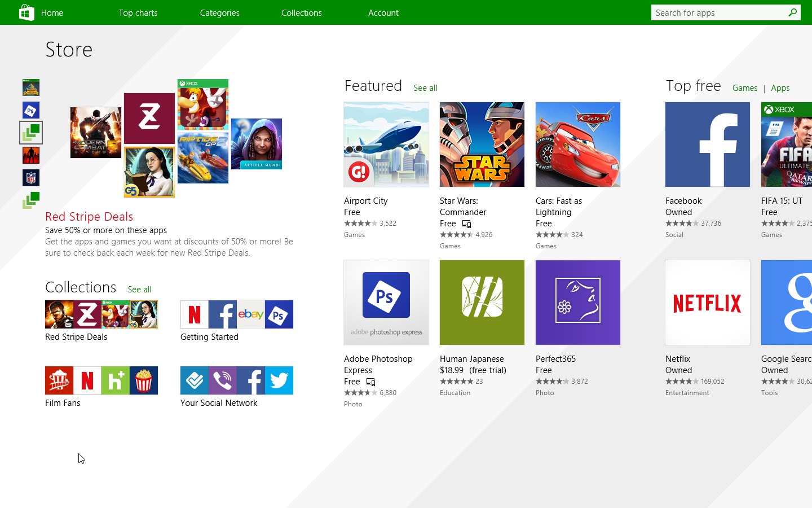Open the Film Fans collection thumbnail
Screen dimensions: 812x508
101,380
